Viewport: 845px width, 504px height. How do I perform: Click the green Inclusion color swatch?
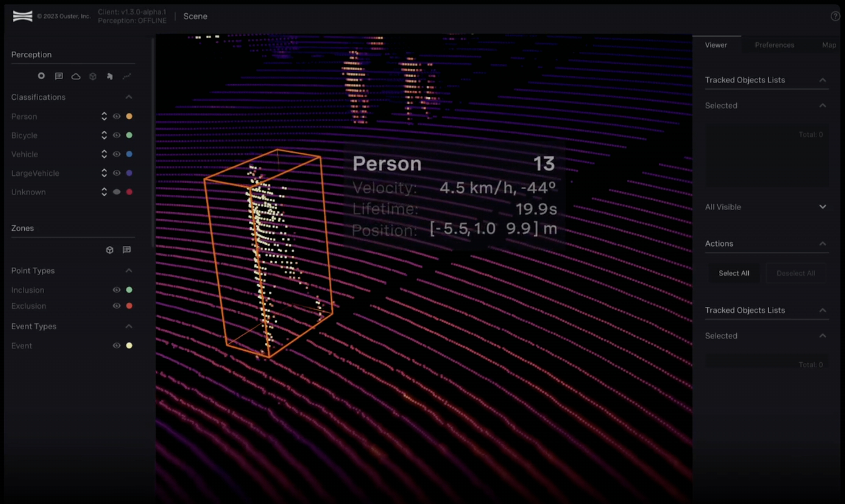[129, 290]
